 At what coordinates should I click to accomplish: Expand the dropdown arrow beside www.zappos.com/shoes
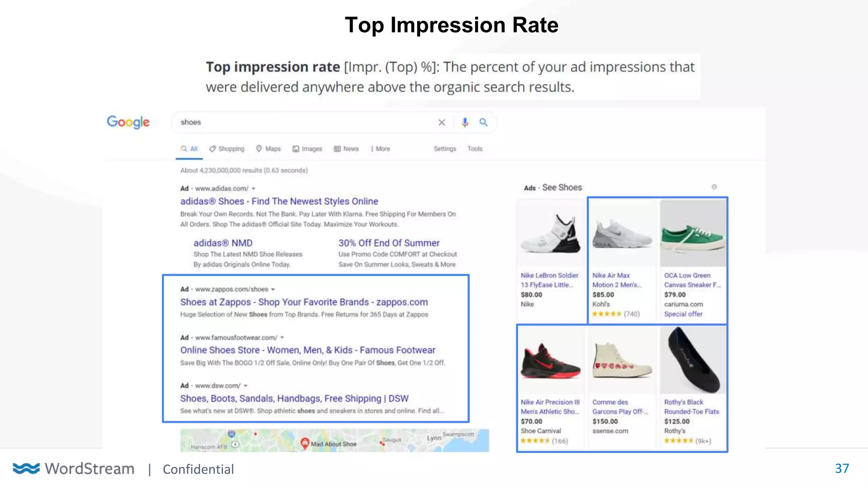pos(273,289)
